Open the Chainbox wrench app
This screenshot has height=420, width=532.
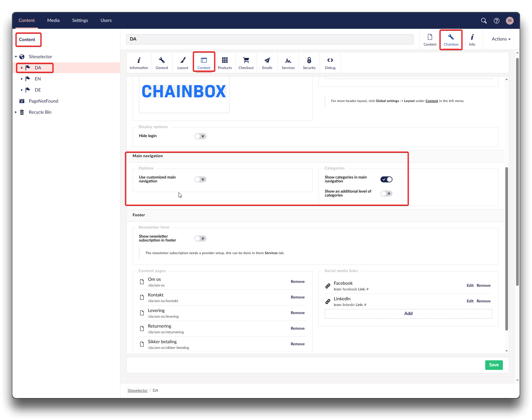451,40
